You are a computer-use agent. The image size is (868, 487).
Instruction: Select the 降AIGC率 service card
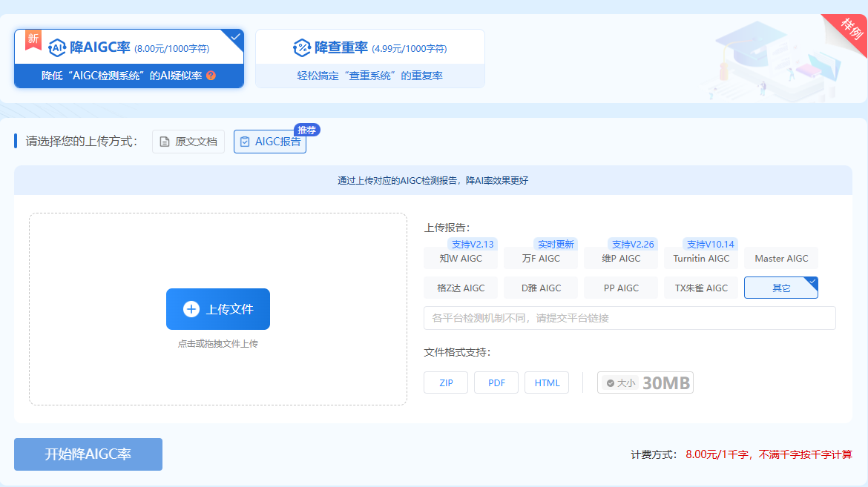[129, 59]
